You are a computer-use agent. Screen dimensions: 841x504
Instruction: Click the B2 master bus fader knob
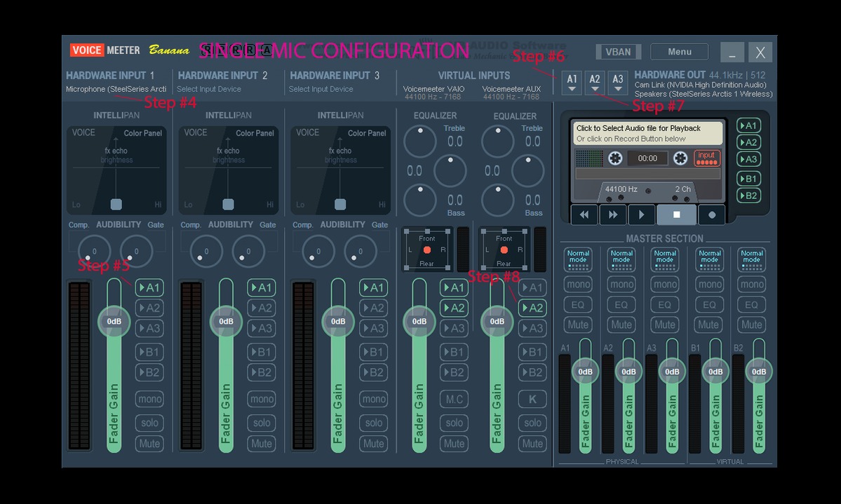[x=758, y=371]
